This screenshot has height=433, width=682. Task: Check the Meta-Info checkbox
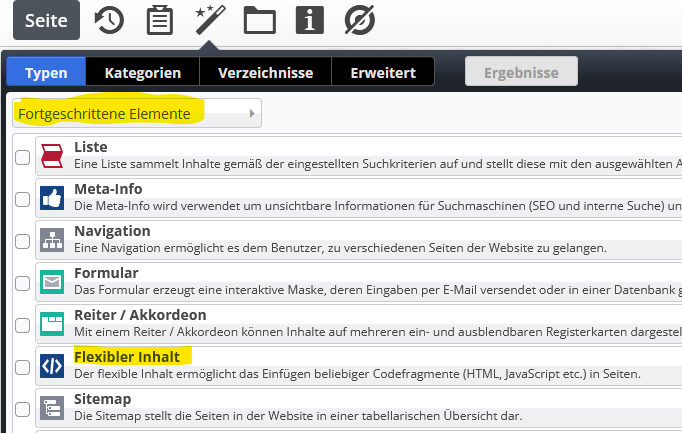point(23,199)
